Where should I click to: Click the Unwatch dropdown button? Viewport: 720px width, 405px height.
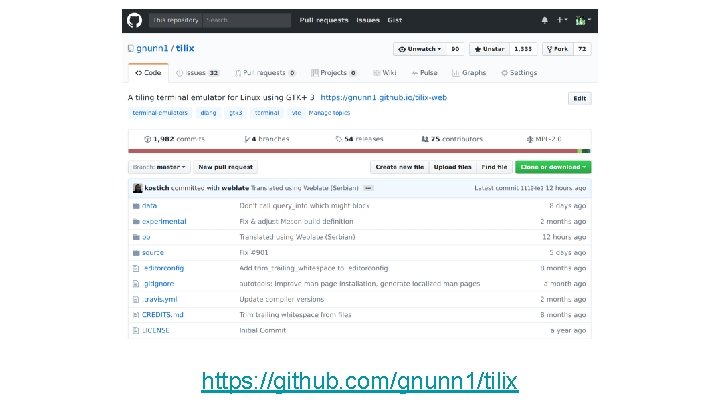click(420, 49)
